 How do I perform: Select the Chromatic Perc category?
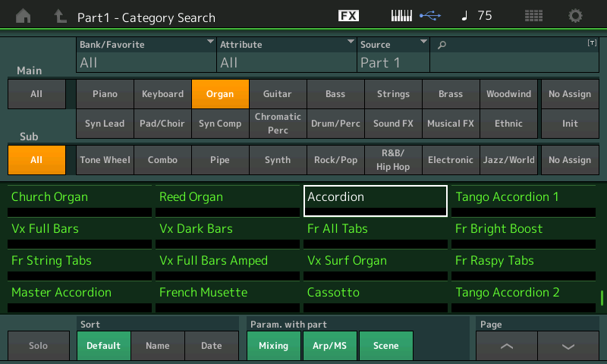(x=278, y=124)
